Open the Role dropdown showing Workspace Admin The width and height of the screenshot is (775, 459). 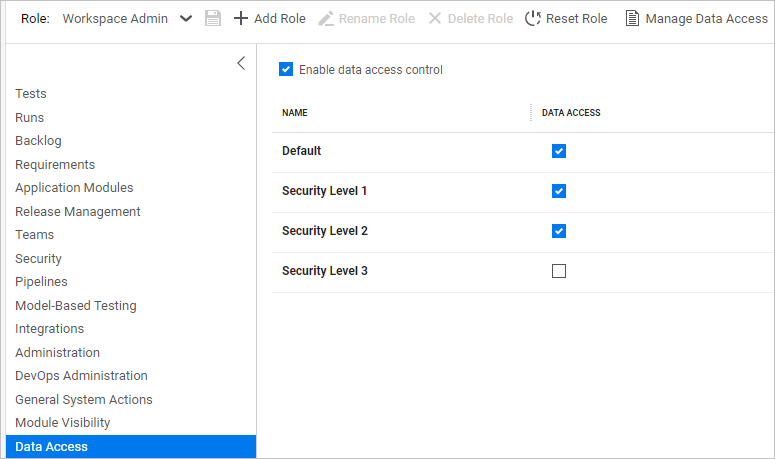[x=186, y=18]
